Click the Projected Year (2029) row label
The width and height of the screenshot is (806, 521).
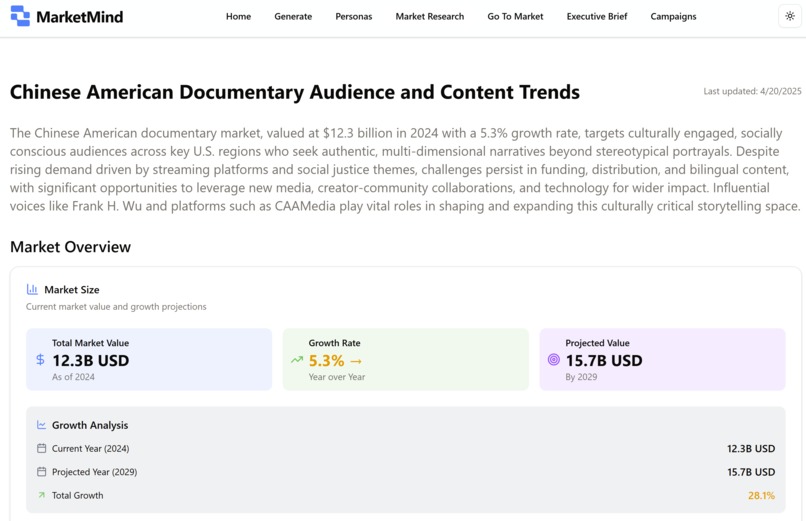click(95, 472)
